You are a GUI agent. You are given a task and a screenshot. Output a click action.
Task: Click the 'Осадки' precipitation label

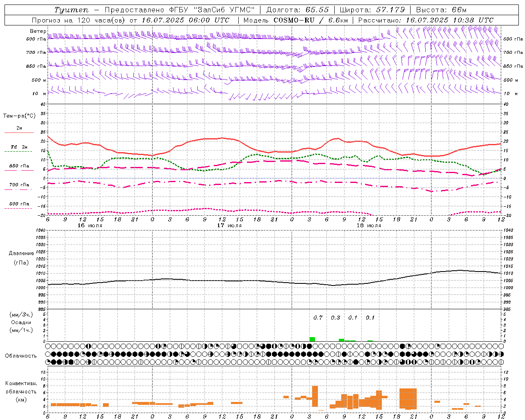coord(21,322)
